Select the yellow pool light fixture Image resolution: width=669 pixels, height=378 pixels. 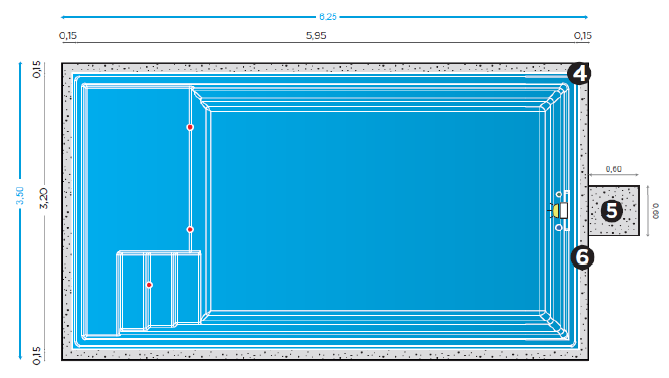point(556,211)
